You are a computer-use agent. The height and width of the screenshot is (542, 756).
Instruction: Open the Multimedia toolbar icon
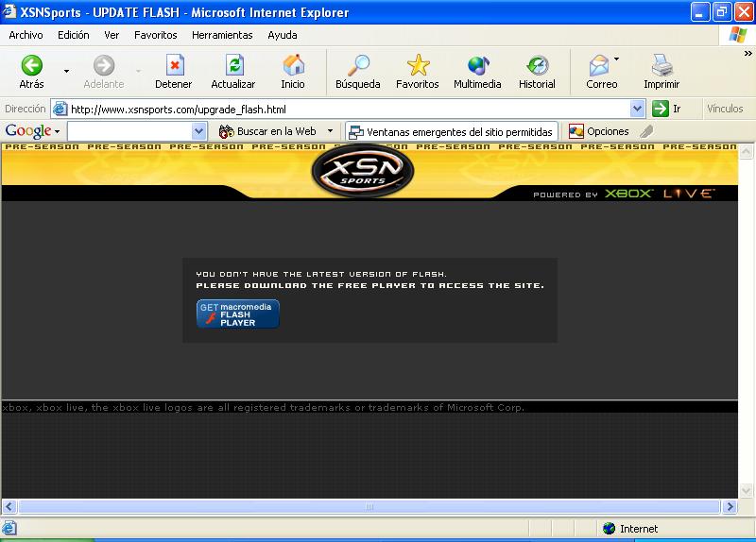(477, 65)
